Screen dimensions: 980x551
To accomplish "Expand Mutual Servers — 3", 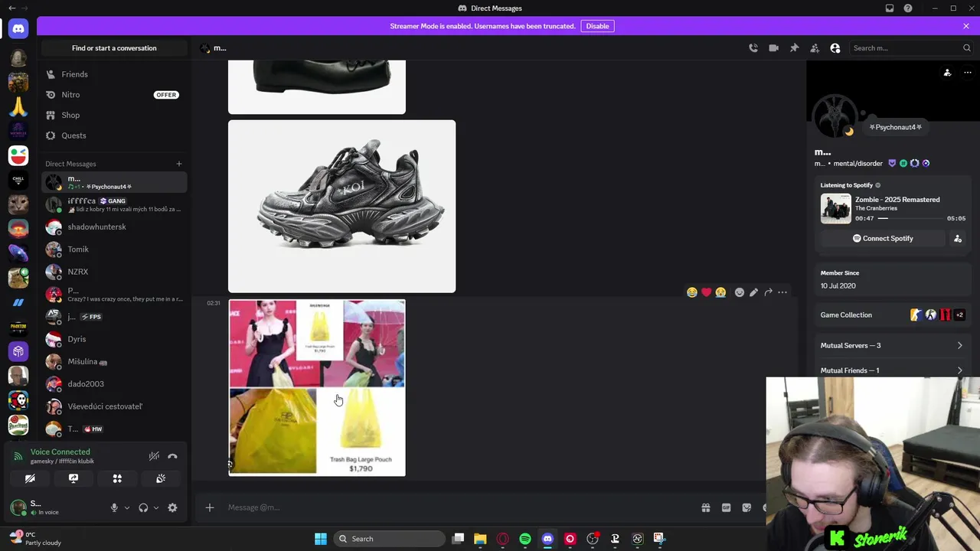I will click(891, 346).
